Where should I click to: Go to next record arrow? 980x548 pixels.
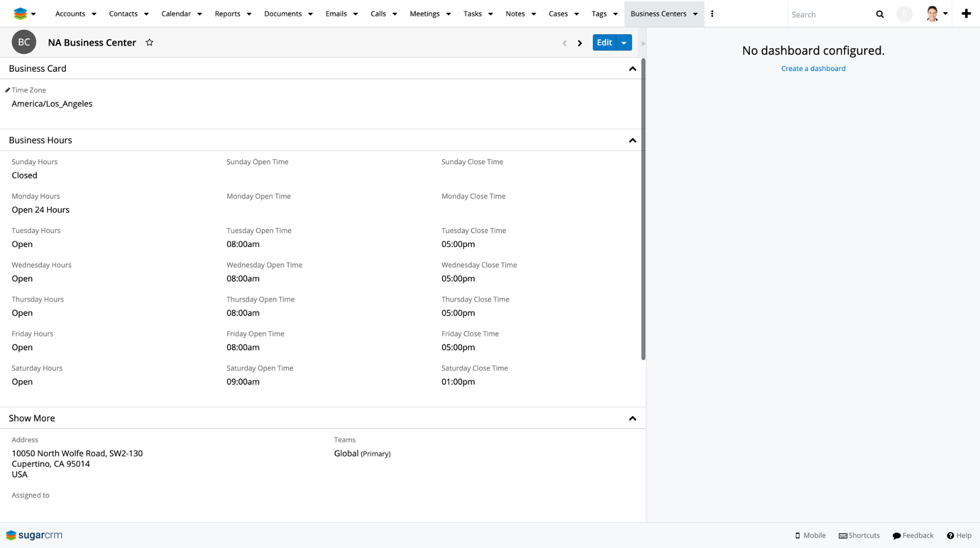click(580, 43)
